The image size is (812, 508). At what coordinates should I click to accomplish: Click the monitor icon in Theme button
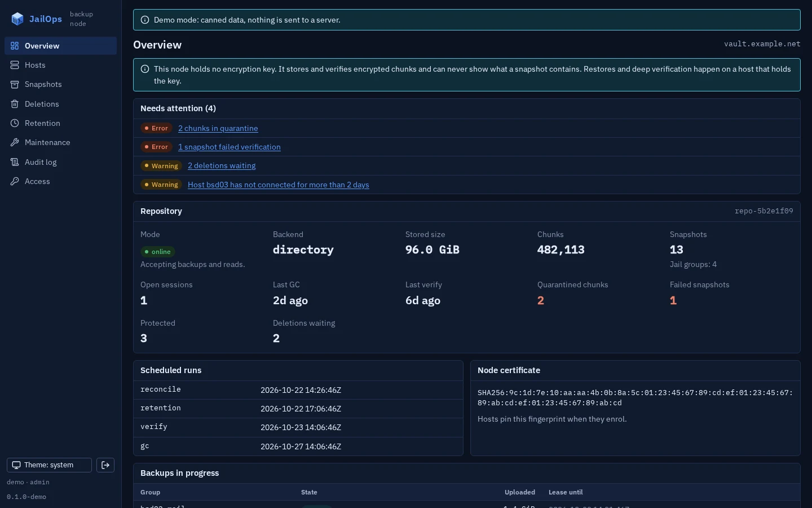(16, 465)
